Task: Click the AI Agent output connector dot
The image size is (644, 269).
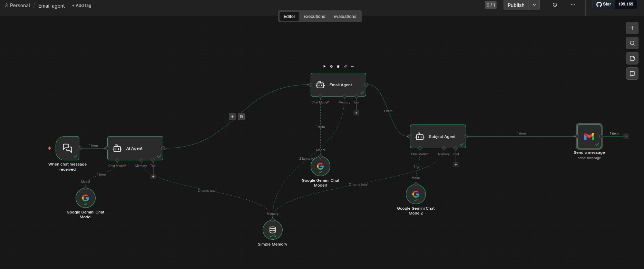Action: [x=163, y=148]
